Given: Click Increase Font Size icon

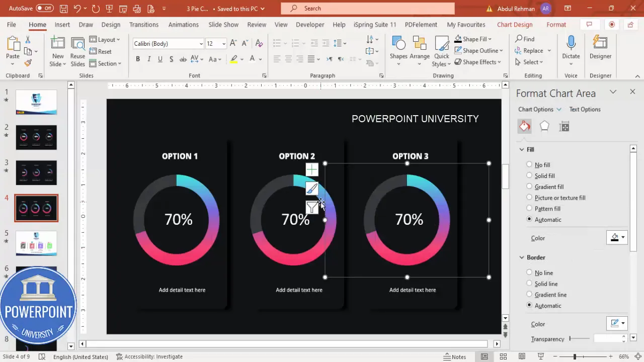Looking at the screenshot, I should [x=234, y=44].
